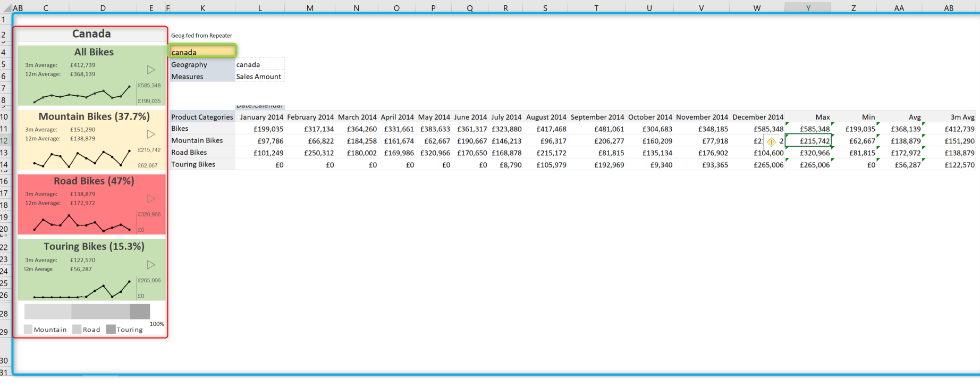Click the darkest segment of the stacked bar
The height and width of the screenshot is (386, 980).
coord(140,312)
